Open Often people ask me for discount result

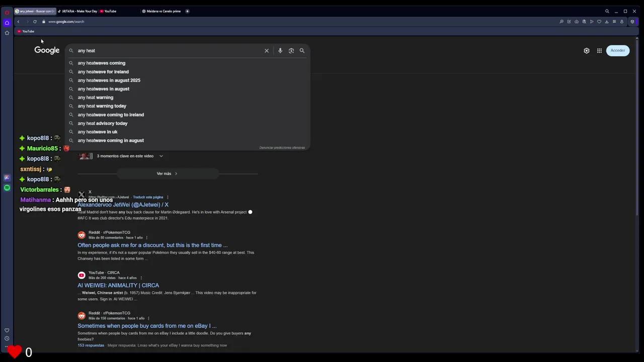click(152, 245)
